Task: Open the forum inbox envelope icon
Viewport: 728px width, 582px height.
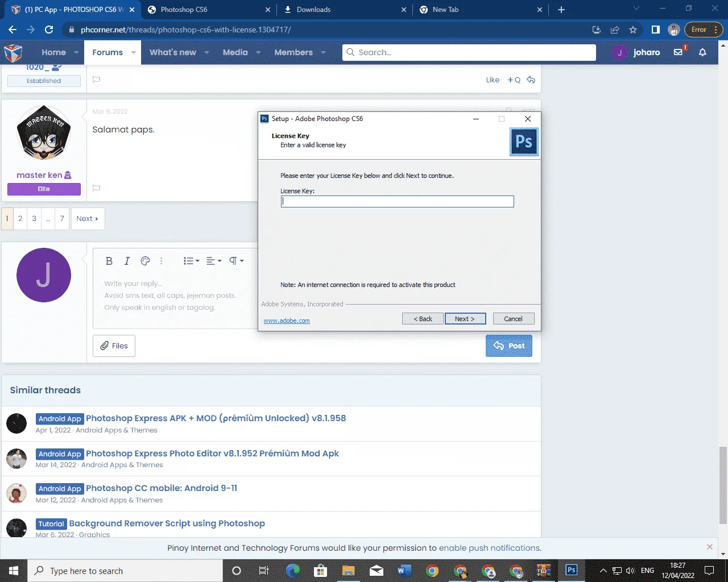Action: coord(679,52)
